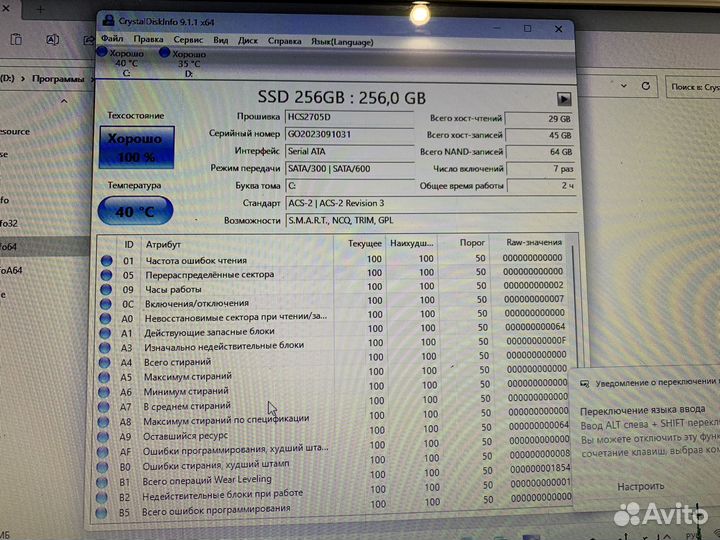Click status circle of Всего ошибок программирования row
The image size is (720, 540).
tap(101, 512)
